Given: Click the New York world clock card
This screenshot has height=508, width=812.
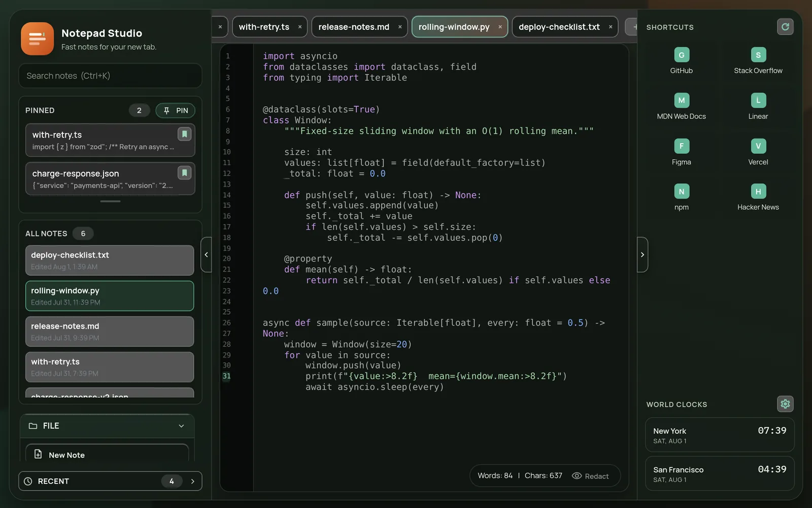Looking at the screenshot, I should click(x=720, y=435).
